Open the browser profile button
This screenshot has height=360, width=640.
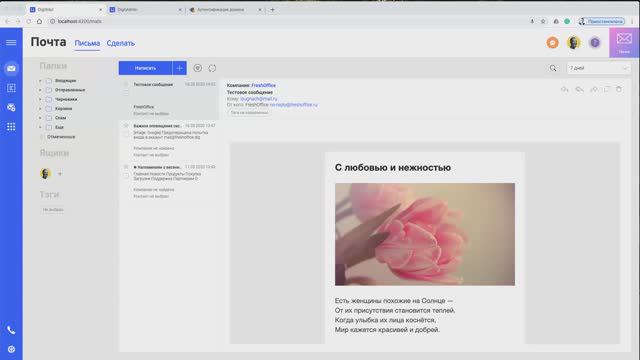point(602,21)
